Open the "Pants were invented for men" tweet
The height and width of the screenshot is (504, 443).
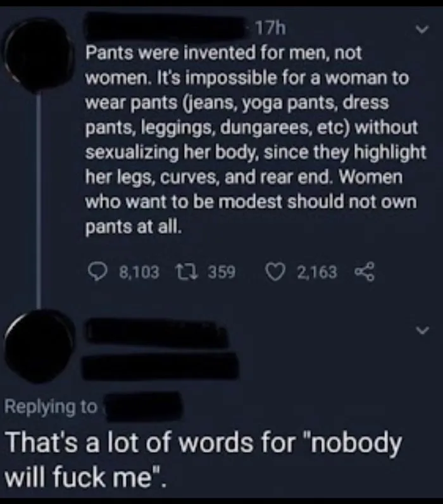click(256, 139)
